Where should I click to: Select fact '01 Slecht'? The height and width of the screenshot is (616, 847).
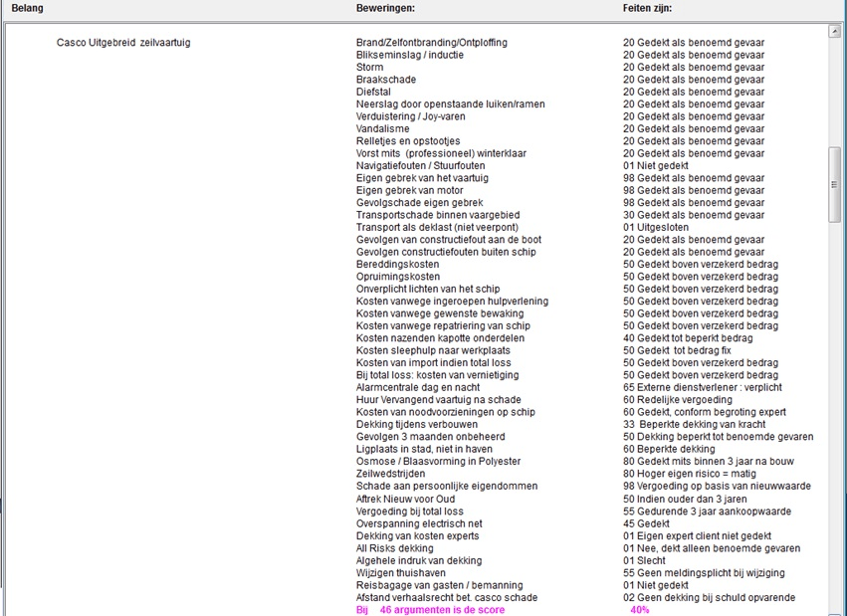[x=644, y=561]
